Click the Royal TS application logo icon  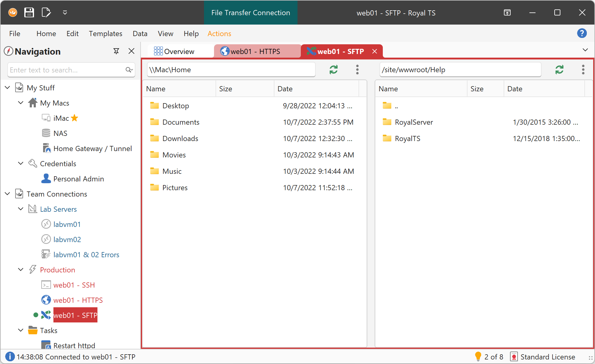12,12
